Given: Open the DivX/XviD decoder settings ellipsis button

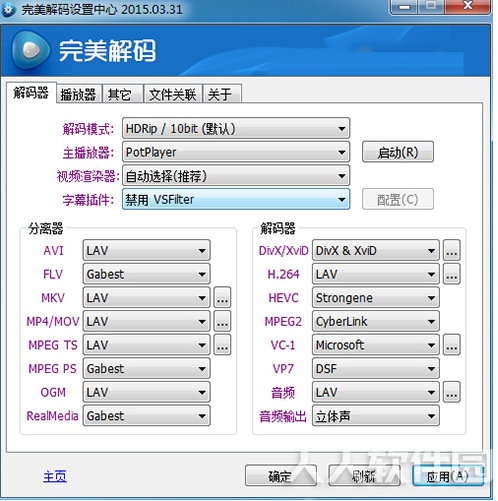Looking at the screenshot, I should 451,250.
